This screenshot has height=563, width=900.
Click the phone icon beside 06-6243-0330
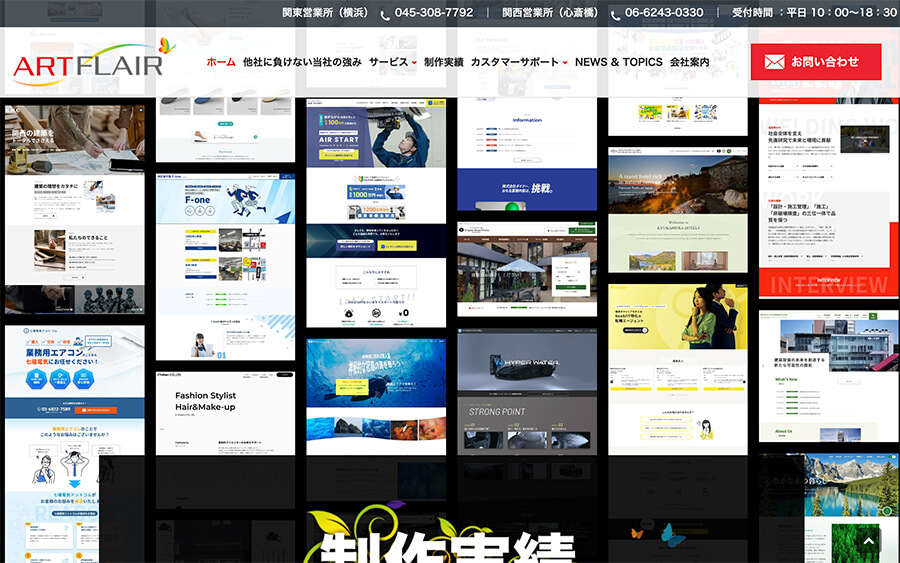(x=615, y=14)
